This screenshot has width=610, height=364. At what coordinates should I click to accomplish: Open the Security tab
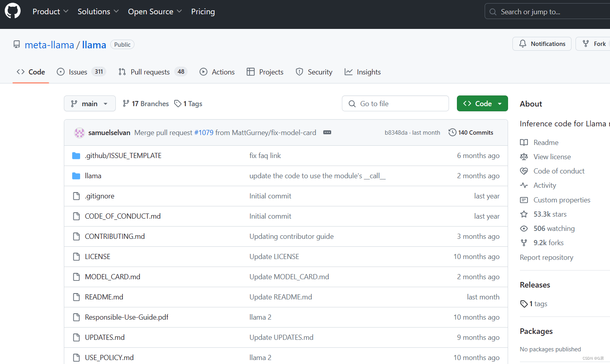314,72
